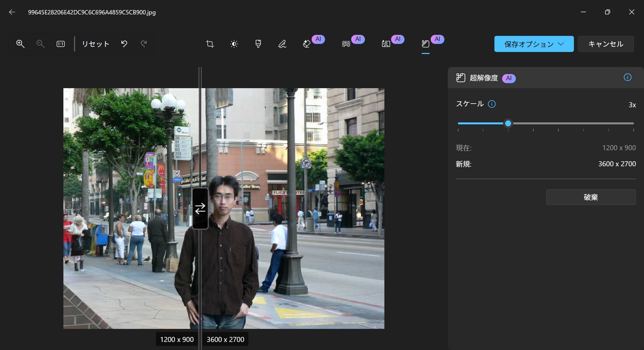This screenshot has width=644, height=350.
Task: Go back using the back arrow
Action: tap(12, 12)
